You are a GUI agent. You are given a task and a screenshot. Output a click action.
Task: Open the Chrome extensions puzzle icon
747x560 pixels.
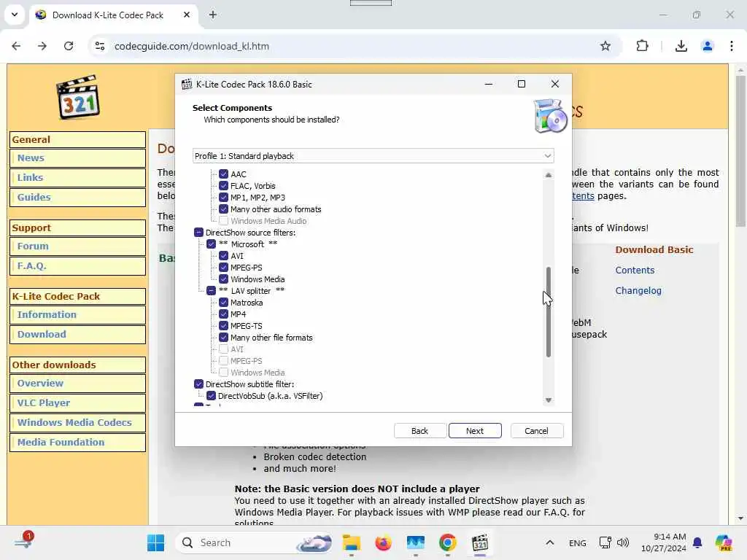pyautogui.click(x=642, y=46)
